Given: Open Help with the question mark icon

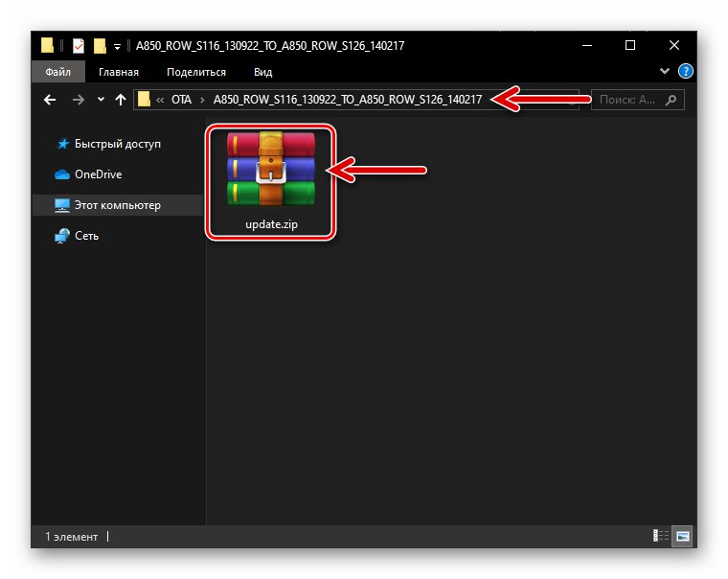Looking at the screenshot, I should pos(685,71).
